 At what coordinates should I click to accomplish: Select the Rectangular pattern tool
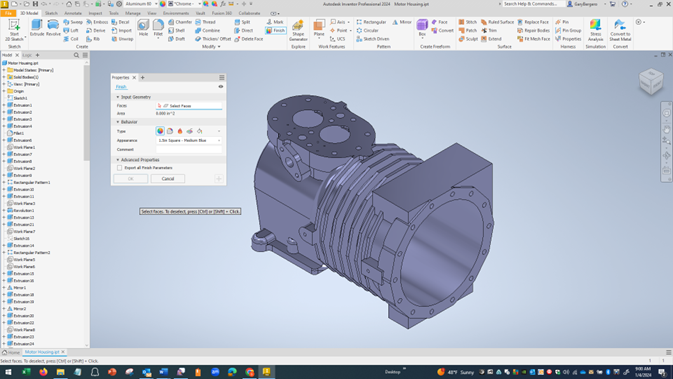(371, 22)
